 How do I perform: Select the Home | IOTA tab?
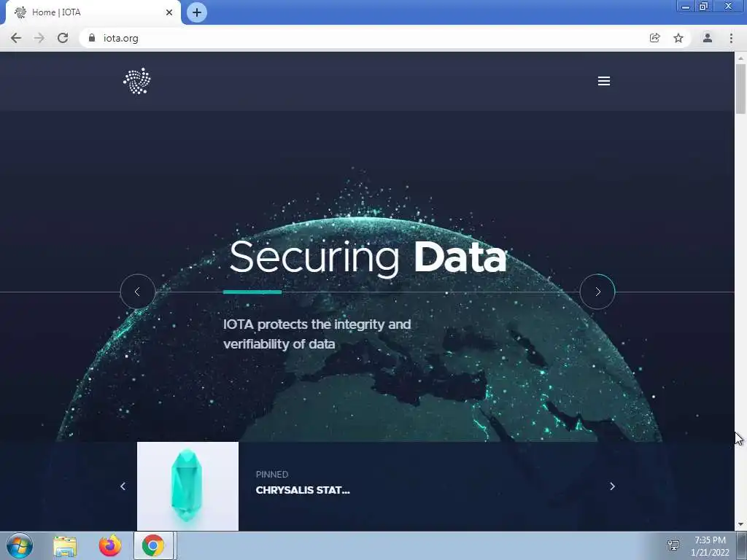click(93, 12)
